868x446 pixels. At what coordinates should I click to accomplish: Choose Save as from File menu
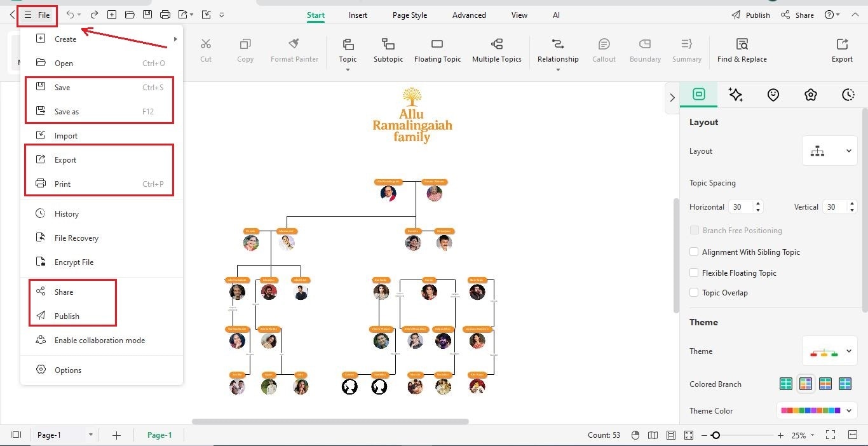pyautogui.click(x=102, y=112)
